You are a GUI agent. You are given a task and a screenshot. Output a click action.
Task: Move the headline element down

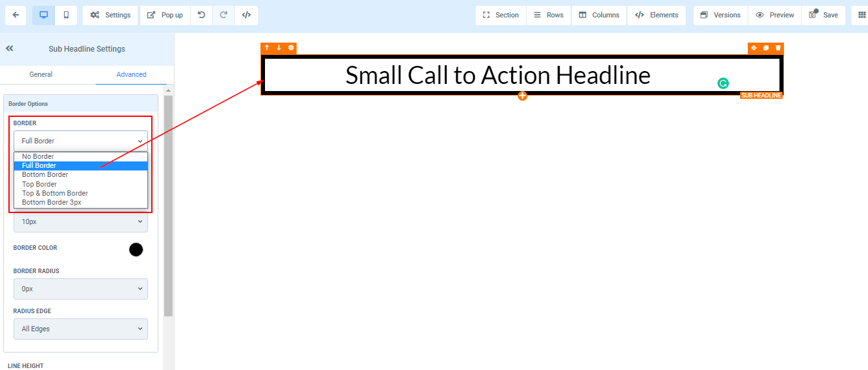(x=279, y=48)
